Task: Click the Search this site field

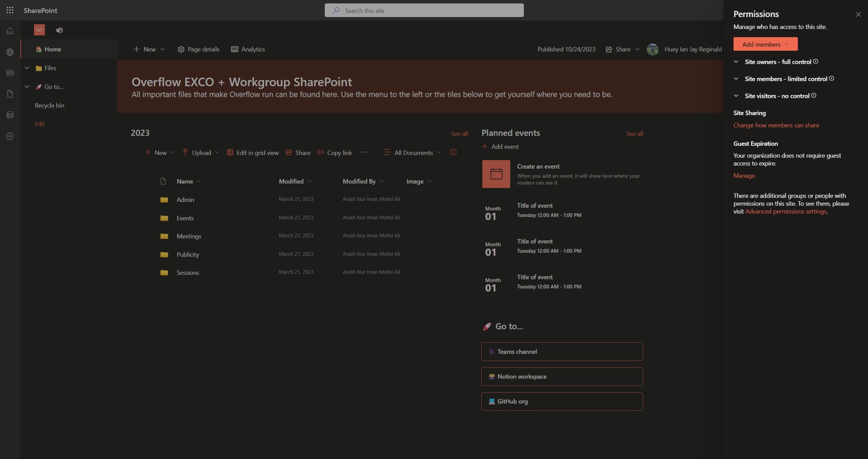Action: point(424,11)
